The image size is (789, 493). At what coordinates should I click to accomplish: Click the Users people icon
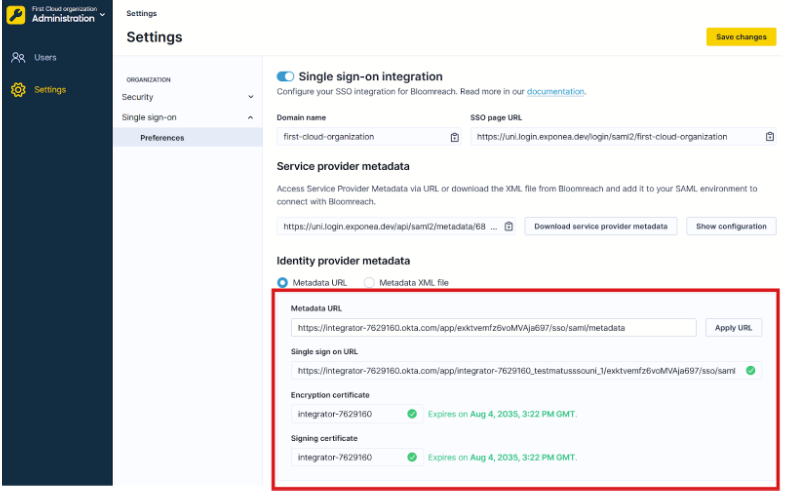[x=18, y=58]
